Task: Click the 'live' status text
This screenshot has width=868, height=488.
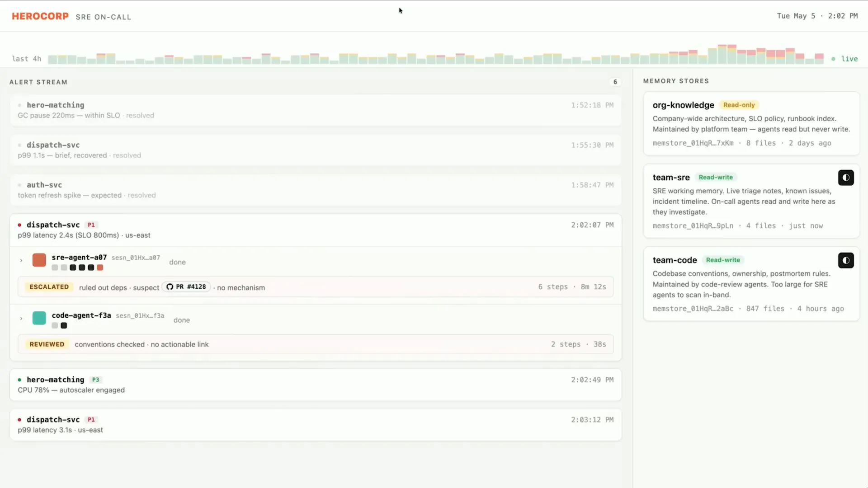Action: 849,59
